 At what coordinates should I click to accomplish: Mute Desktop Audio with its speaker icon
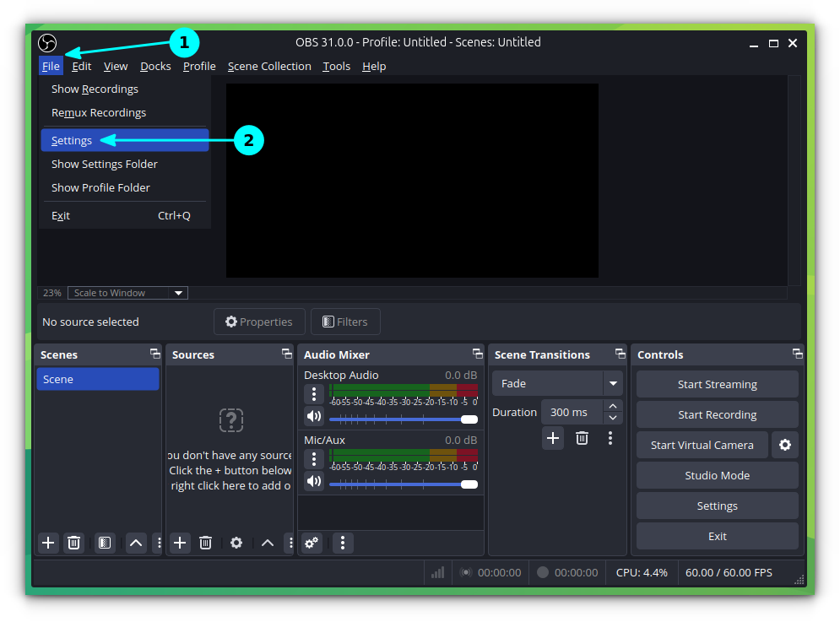pos(312,416)
